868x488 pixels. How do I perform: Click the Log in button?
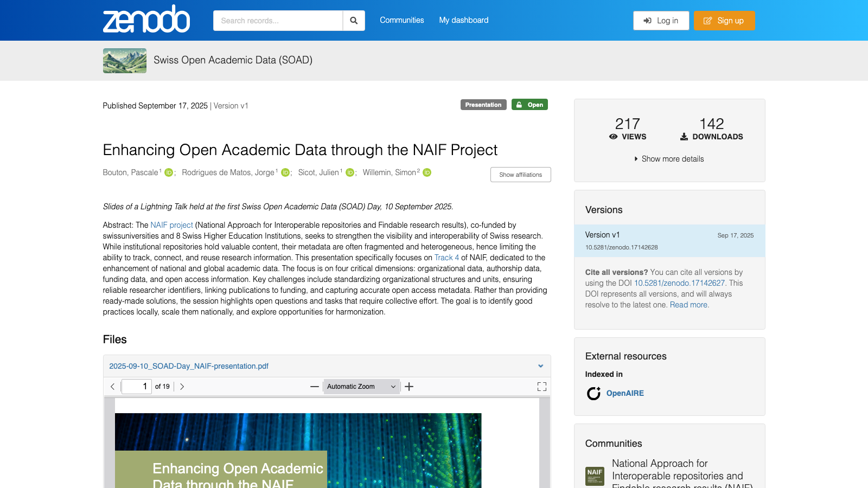click(x=661, y=21)
